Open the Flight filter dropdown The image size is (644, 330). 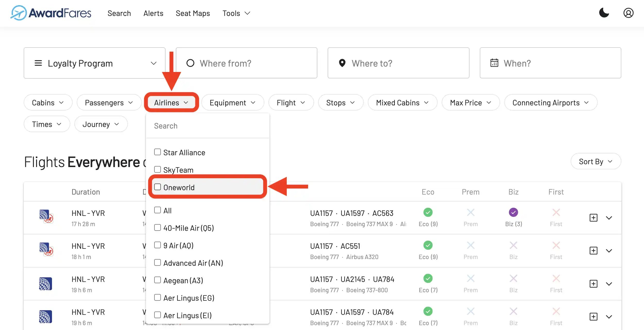click(291, 103)
